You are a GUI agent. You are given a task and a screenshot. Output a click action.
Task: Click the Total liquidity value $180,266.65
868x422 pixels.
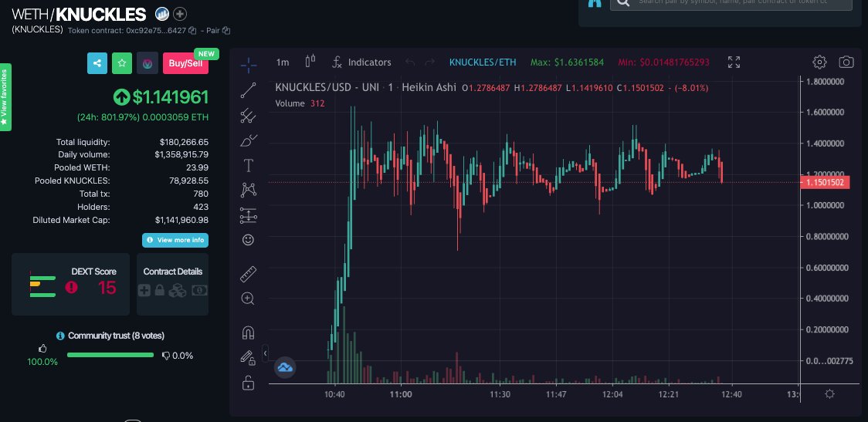tap(184, 142)
